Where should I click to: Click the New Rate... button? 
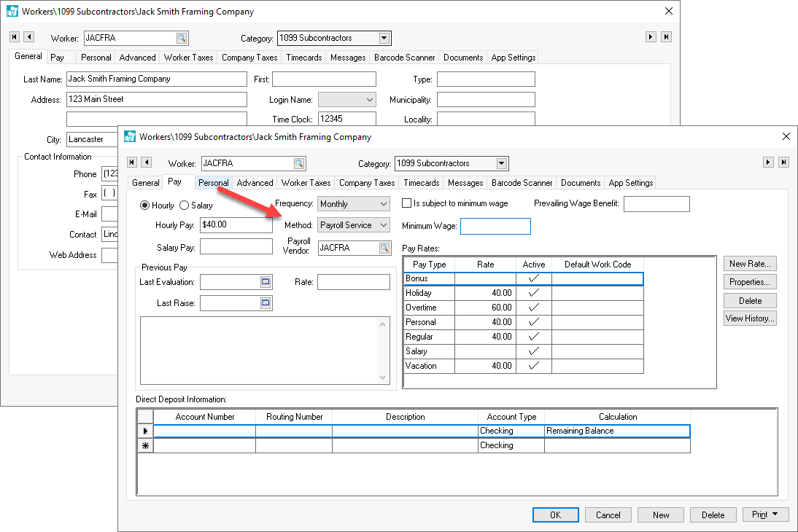(x=749, y=264)
